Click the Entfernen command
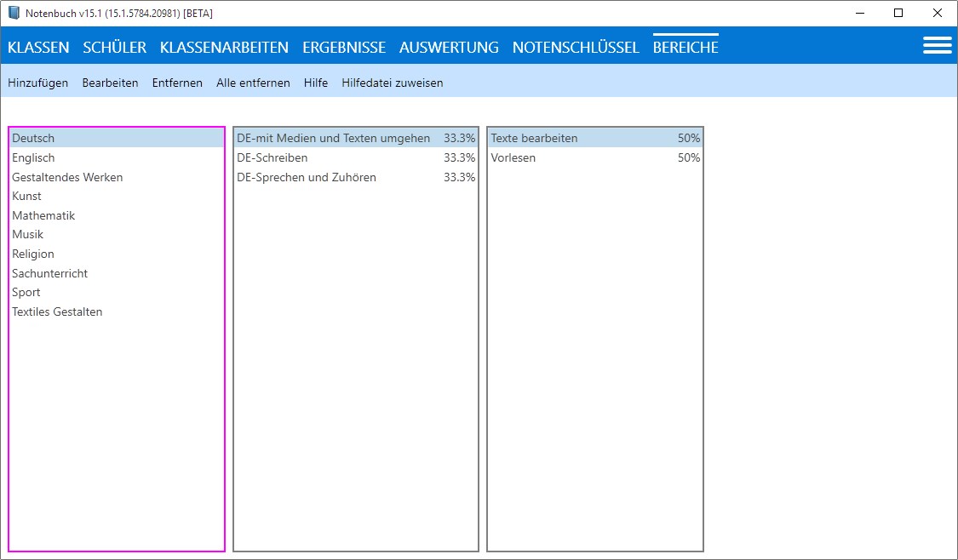 point(177,83)
